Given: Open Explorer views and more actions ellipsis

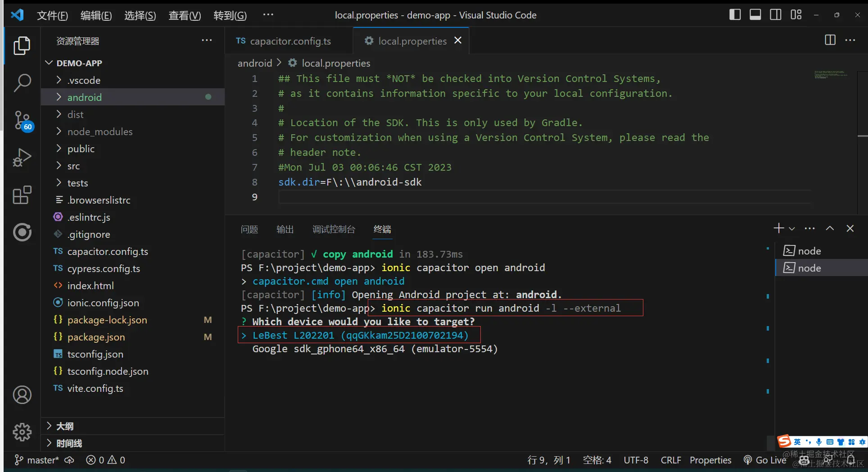Looking at the screenshot, I should 207,41.
